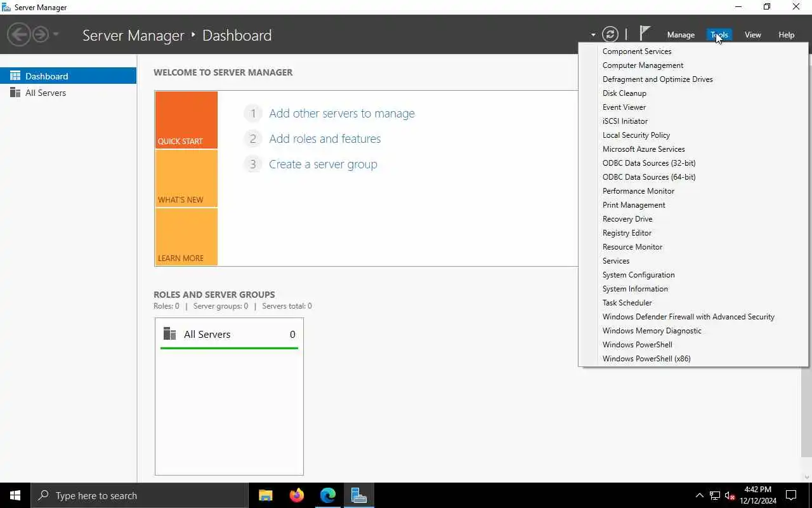The image size is (812, 508).
Task: Select Dashboard in the left pane
Action: pos(69,76)
